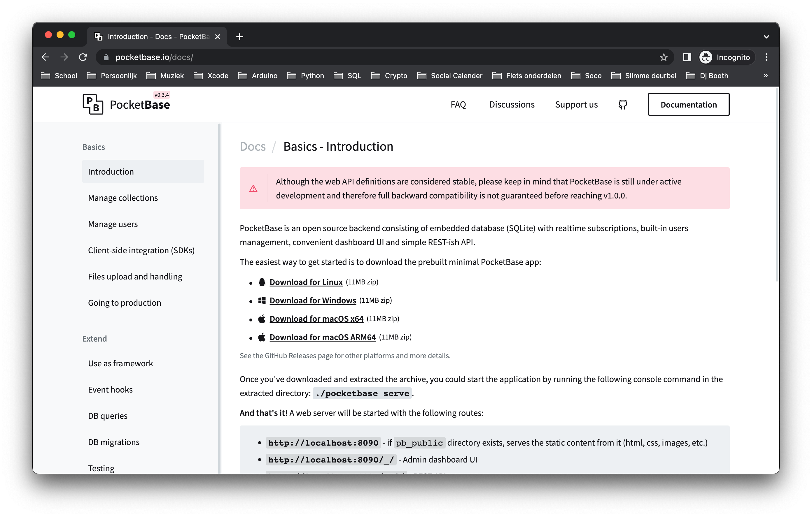Click the Docs breadcrumb link
812x517 pixels.
[253, 146]
